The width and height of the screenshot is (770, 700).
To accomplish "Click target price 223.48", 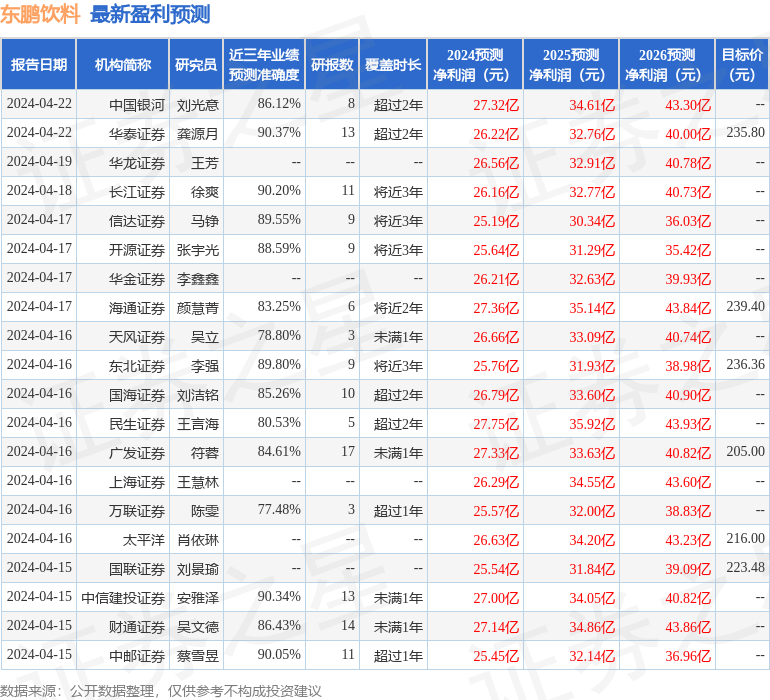I will tap(745, 567).
